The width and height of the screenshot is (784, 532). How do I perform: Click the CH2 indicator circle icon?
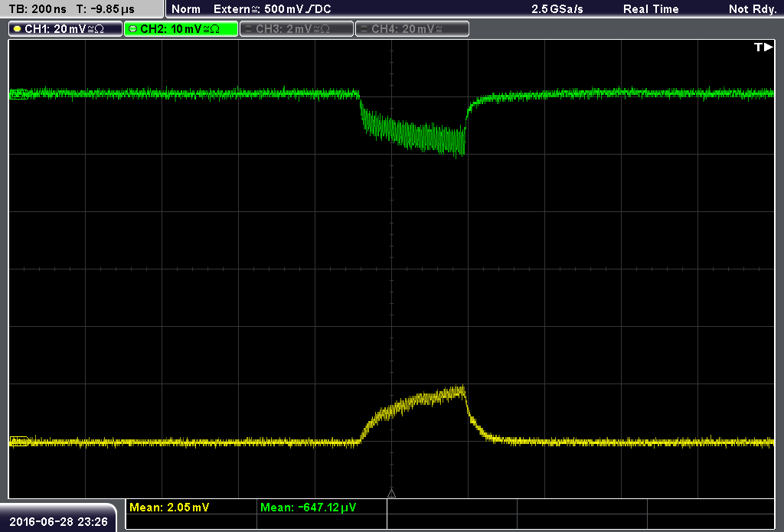click(133, 29)
